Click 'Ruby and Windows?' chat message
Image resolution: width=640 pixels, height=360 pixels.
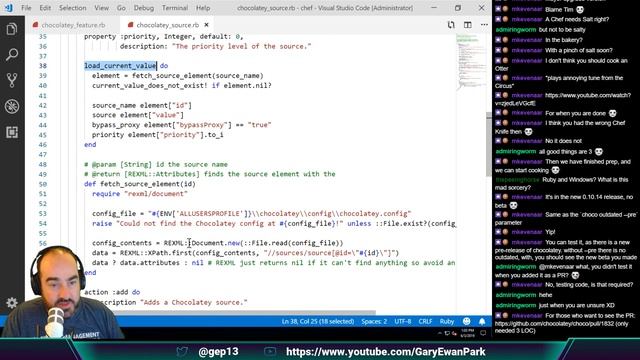click(x=562, y=183)
